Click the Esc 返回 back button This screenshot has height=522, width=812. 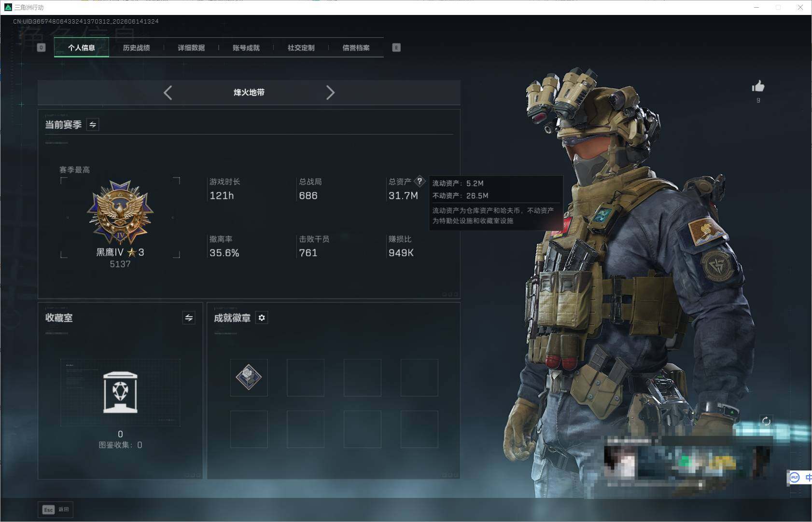(56, 509)
